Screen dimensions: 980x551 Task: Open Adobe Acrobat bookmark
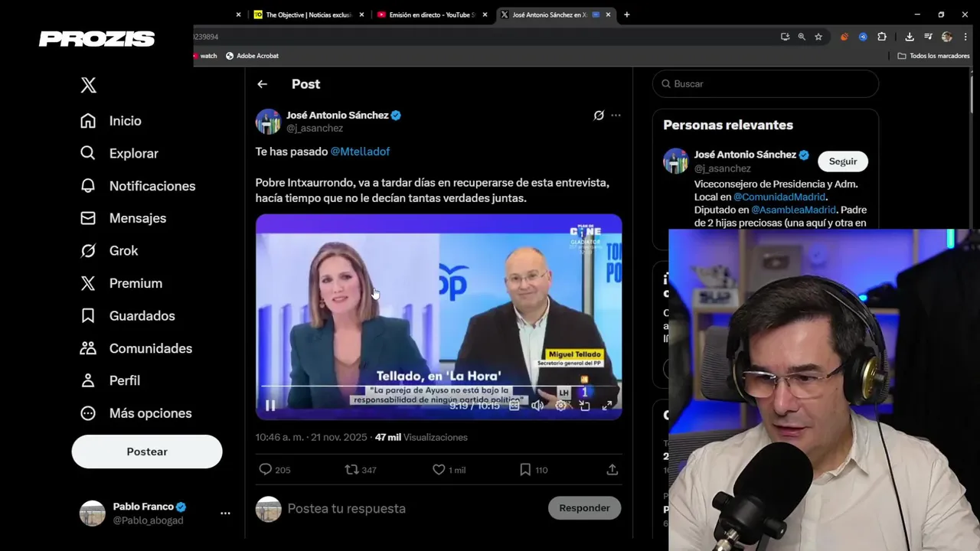[252, 56]
